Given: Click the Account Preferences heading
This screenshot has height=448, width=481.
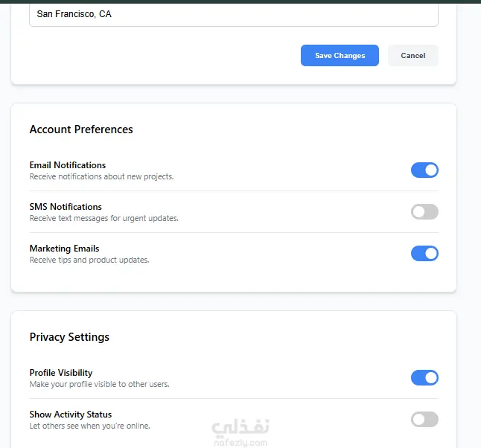Looking at the screenshot, I should [81, 129].
